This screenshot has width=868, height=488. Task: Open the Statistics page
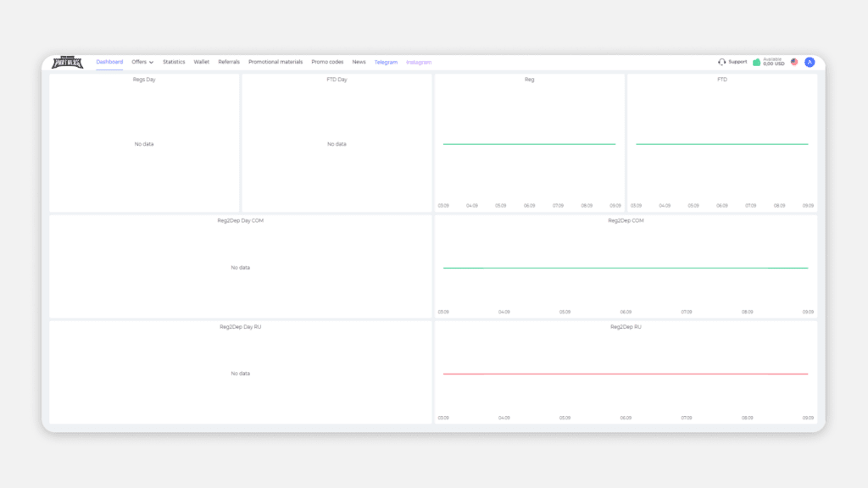pos(174,62)
